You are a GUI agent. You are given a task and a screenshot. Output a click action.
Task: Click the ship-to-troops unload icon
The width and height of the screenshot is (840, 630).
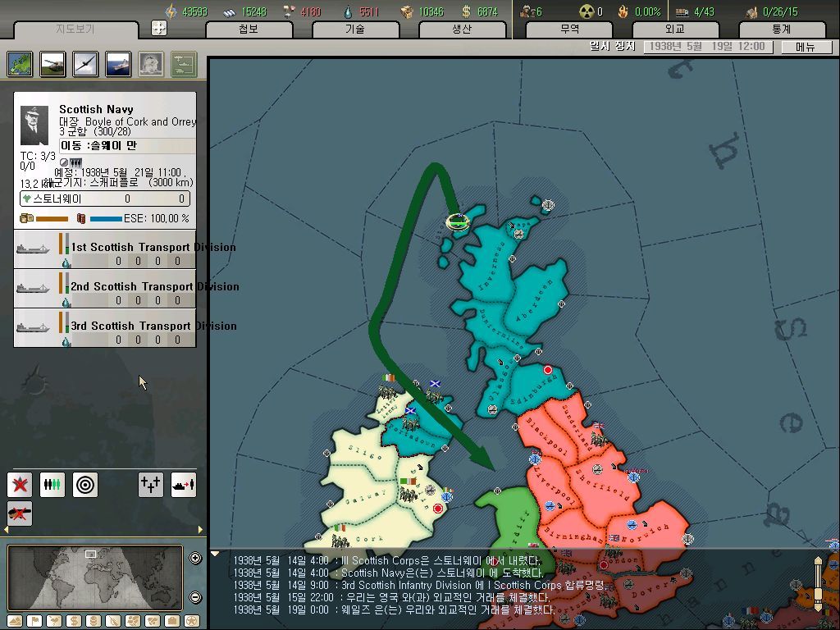tap(184, 485)
